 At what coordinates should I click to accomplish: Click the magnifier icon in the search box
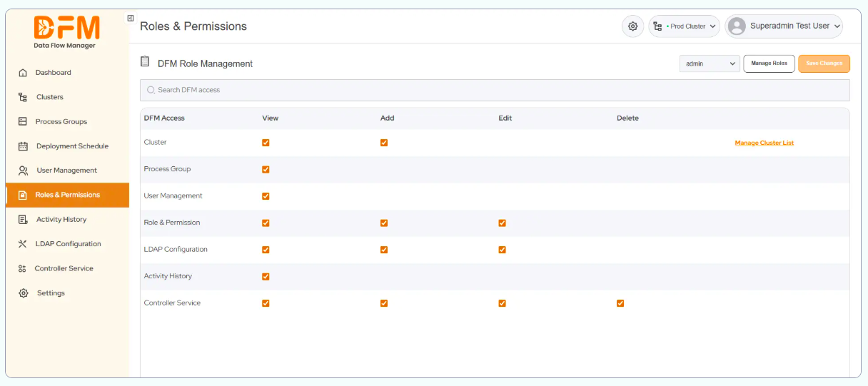pos(151,90)
